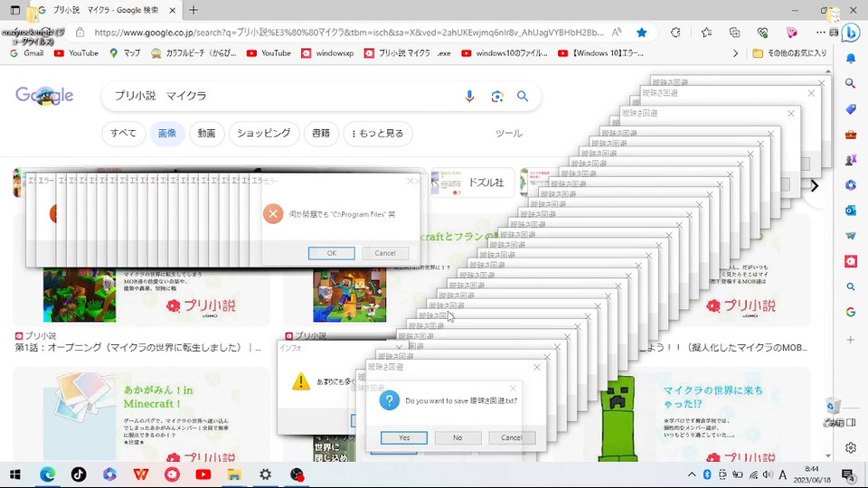Open Collections icon in Edge toolbar
This screenshot has width=868, height=488.
(734, 33)
